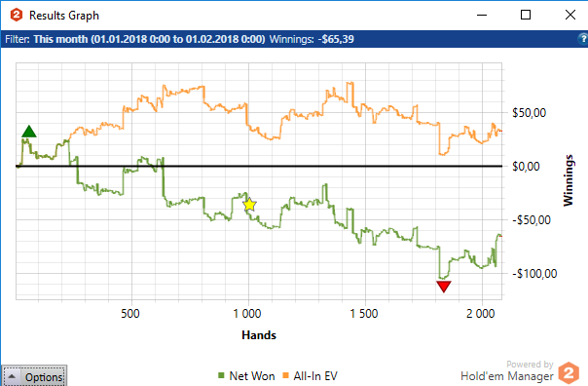Viewport: 588px width, 386px height.
Task: Toggle the Net Won series label
Action: point(252,376)
